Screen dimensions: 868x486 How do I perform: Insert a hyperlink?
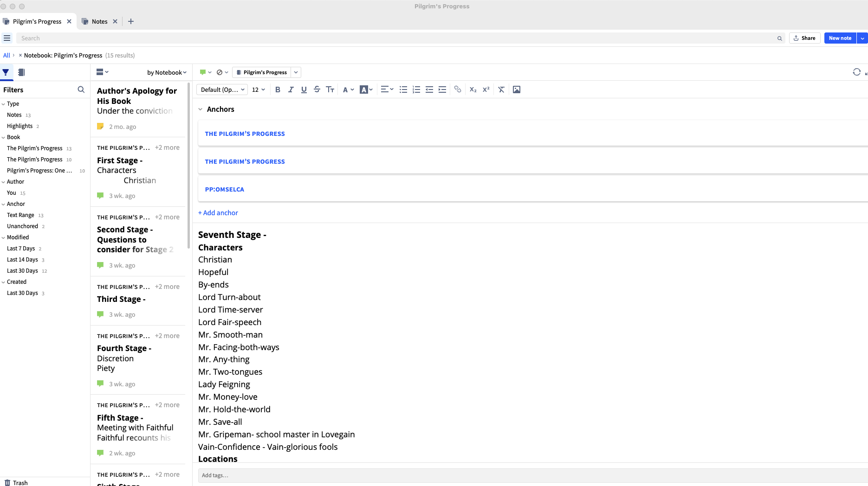tap(458, 90)
